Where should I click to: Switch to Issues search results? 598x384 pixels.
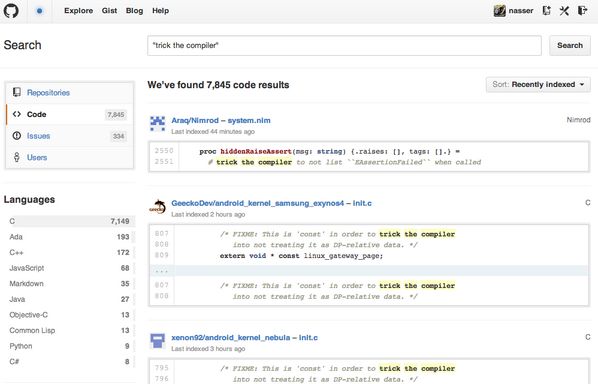coord(69,136)
